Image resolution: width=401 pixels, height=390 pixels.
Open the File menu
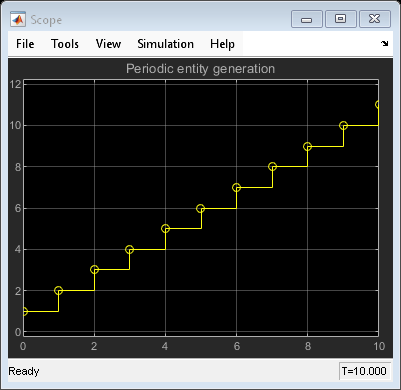[25, 44]
